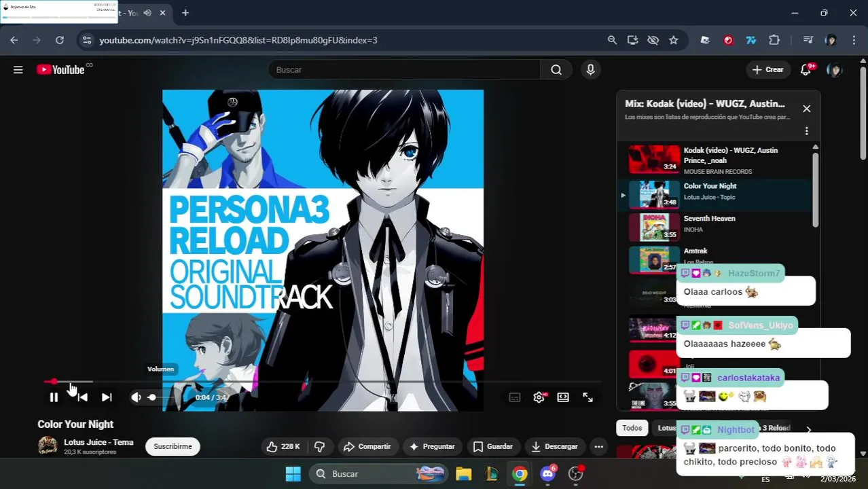Enter fullscreen mode

(x=588, y=397)
